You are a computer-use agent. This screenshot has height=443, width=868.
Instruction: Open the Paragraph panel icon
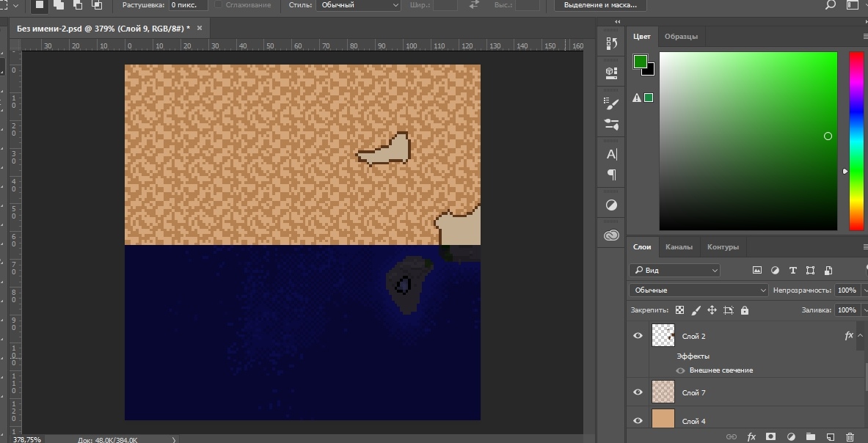click(x=612, y=175)
